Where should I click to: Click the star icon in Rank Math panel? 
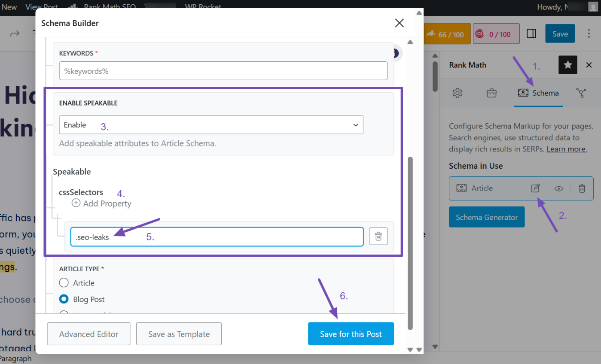[567, 65]
